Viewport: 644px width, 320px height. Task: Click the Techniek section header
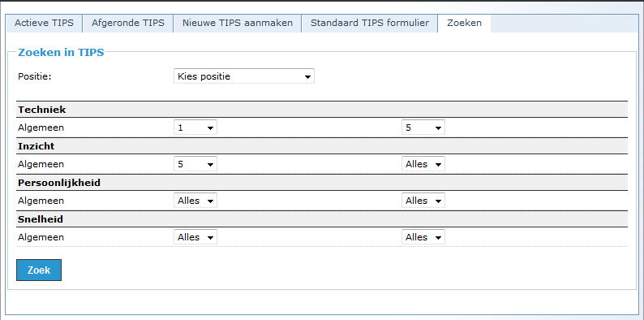pyautogui.click(x=323, y=110)
